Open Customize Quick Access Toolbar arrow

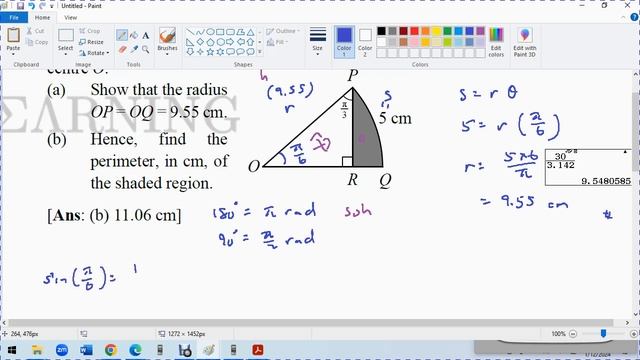(x=52, y=6)
